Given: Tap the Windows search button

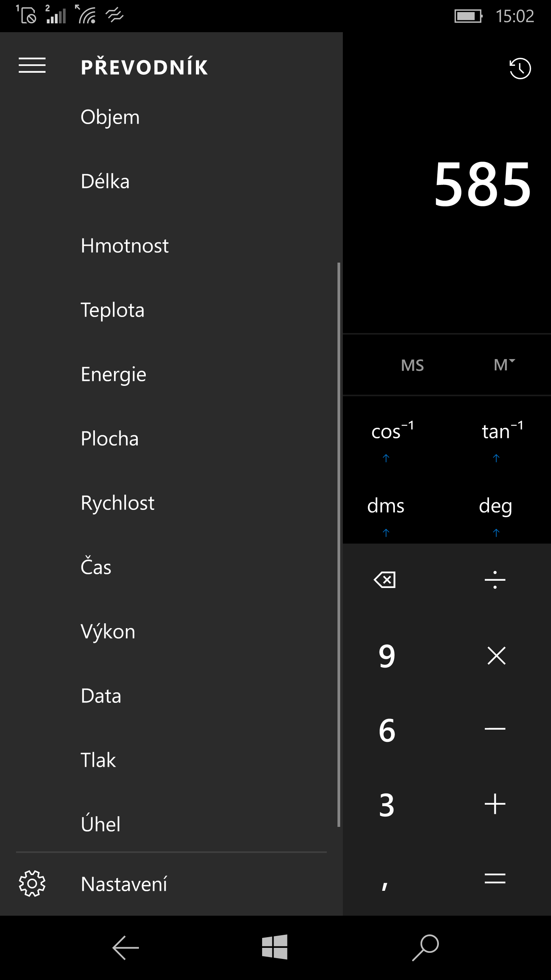Looking at the screenshot, I should (x=425, y=947).
